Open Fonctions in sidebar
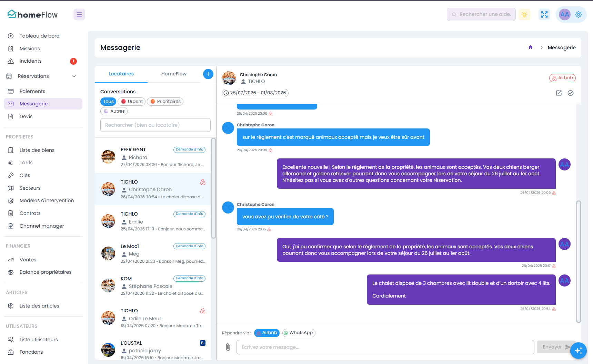This screenshot has height=364, width=593. [x=43, y=352]
